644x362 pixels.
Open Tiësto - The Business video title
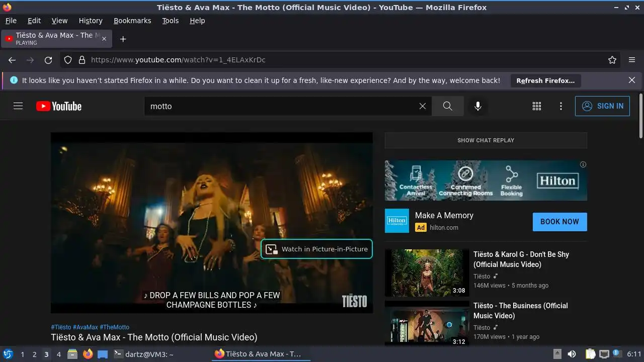[x=521, y=311]
